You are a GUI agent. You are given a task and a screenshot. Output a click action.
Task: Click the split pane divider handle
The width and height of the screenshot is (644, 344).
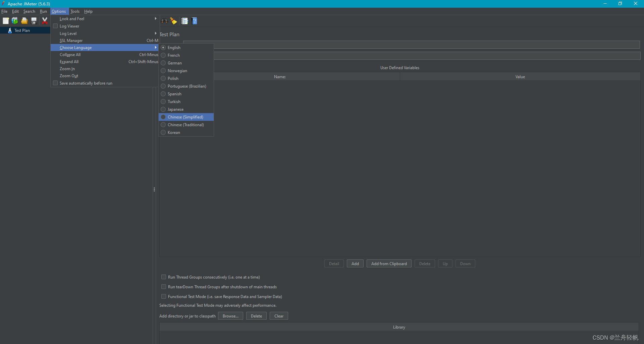[154, 190]
